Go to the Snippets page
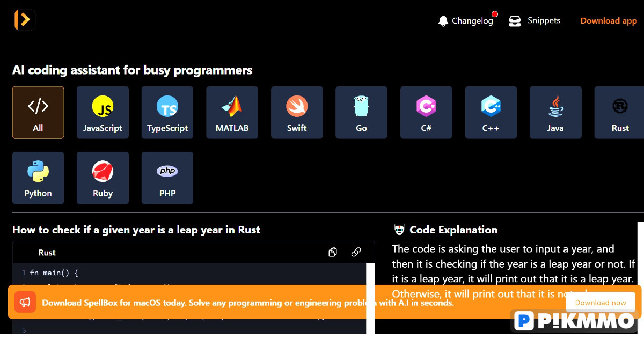 544,20
